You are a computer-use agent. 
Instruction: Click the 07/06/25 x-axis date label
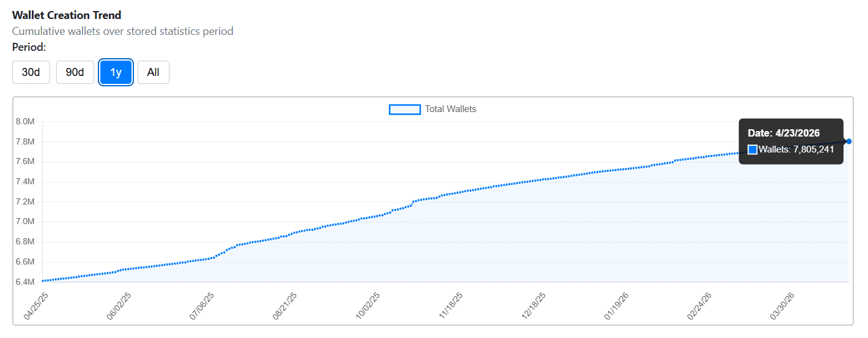point(201,306)
